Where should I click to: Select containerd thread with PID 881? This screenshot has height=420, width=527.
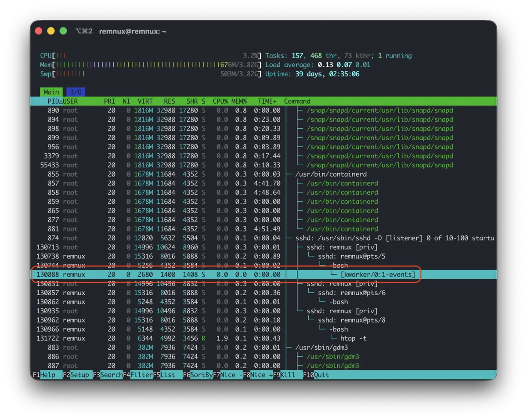(x=263, y=229)
